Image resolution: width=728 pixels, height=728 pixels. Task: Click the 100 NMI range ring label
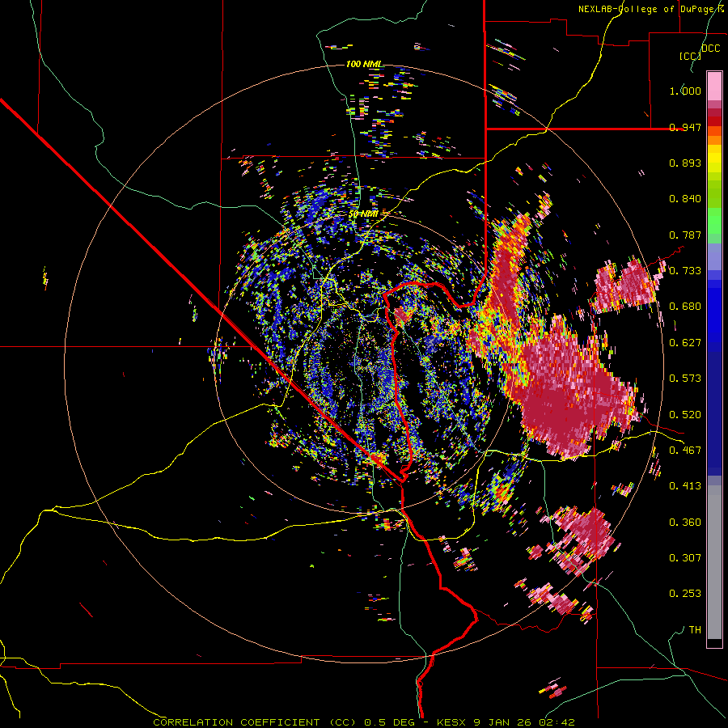click(364, 64)
